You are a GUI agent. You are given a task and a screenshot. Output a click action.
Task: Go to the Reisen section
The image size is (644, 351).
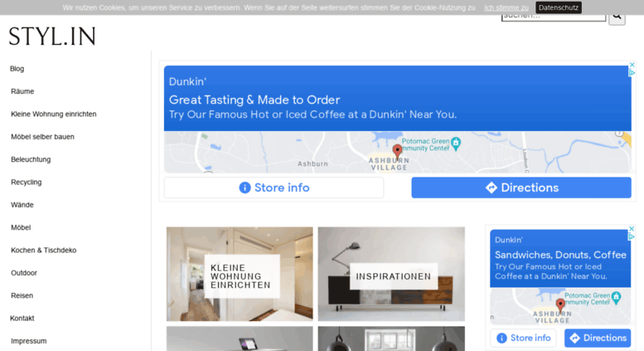(x=22, y=295)
